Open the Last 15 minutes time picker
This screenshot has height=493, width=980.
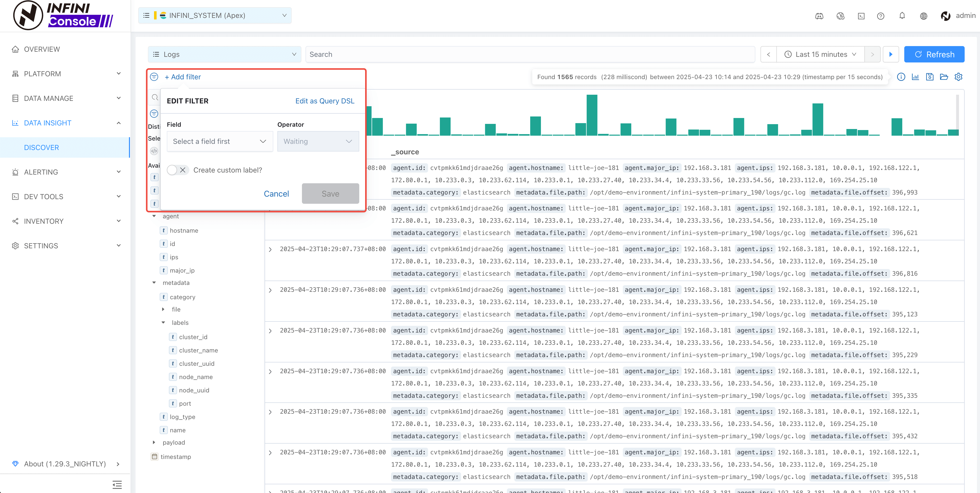pyautogui.click(x=821, y=55)
